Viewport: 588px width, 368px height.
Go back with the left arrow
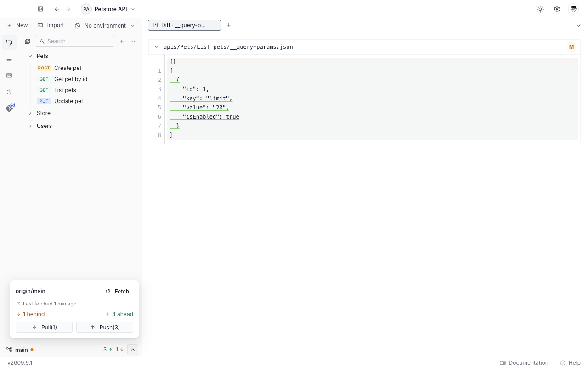(57, 9)
